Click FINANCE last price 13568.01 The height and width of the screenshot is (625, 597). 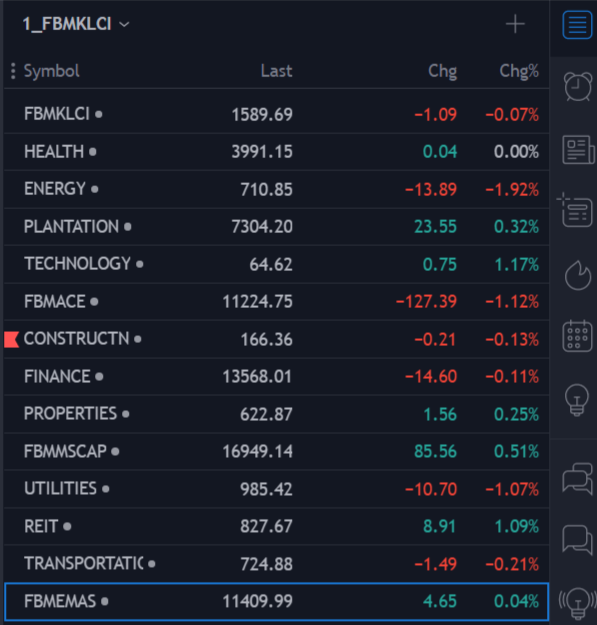tap(257, 377)
